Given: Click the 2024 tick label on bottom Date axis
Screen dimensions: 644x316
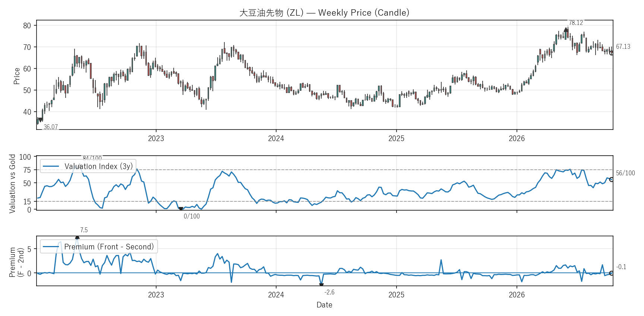Looking at the screenshot, I should (x=276, y=295).
